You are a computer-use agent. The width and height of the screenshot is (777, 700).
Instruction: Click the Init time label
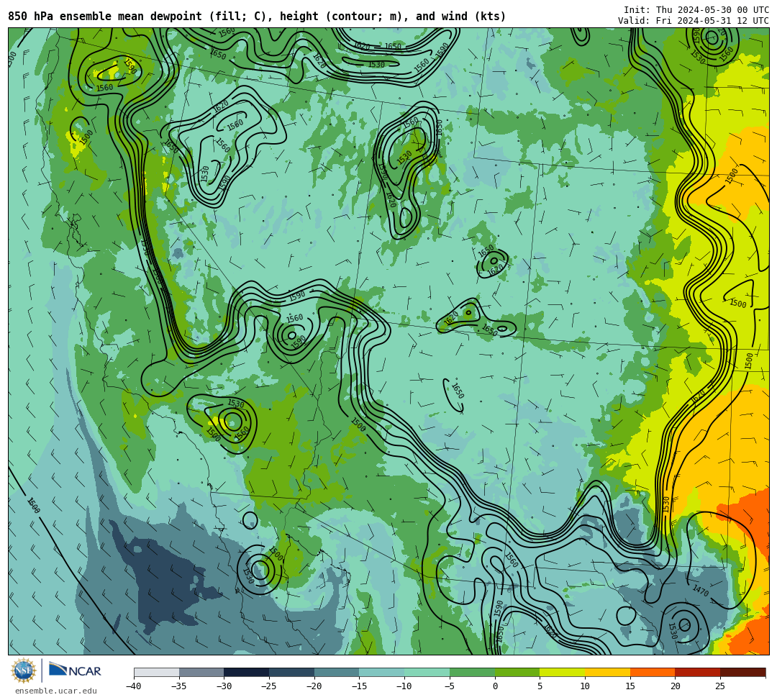click(x=696, y=9)
